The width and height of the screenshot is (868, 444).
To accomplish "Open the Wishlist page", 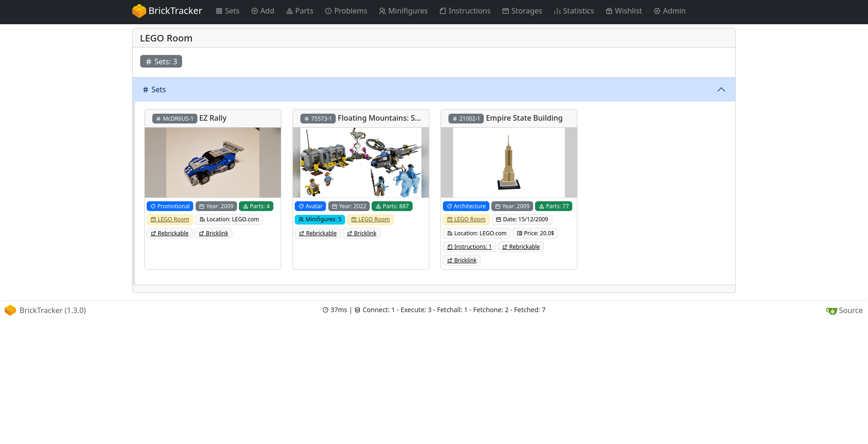I will (x=624, y=11).
